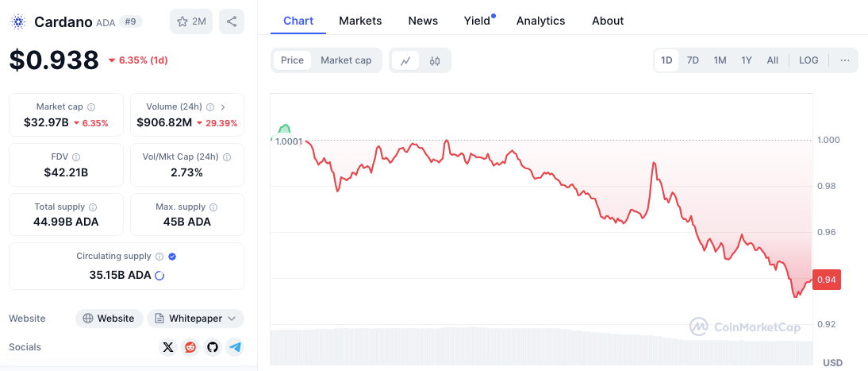
Task: Switch chart to Market cap view
Action: click(x=346, y=60)
